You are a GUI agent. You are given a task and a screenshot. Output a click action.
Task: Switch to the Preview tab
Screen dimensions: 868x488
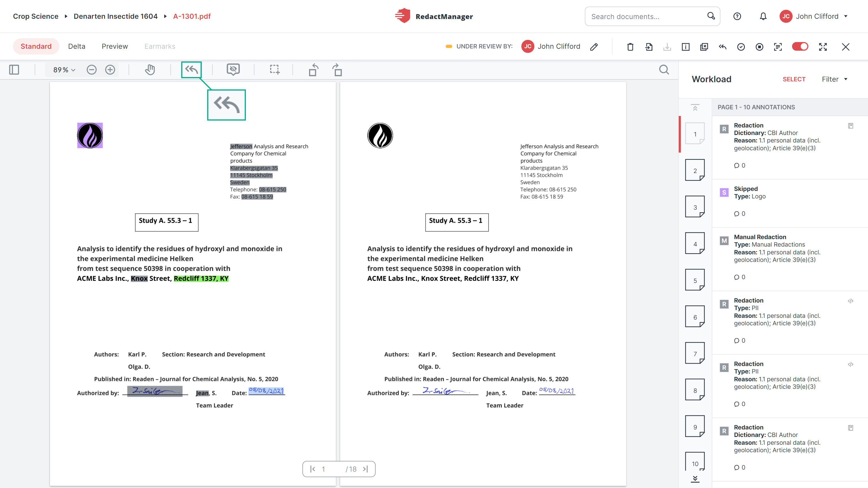[115, 46]
